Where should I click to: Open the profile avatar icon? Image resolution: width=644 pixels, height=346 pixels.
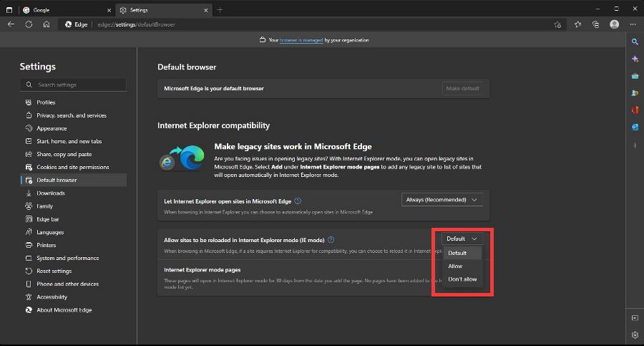tap(615, 24)
